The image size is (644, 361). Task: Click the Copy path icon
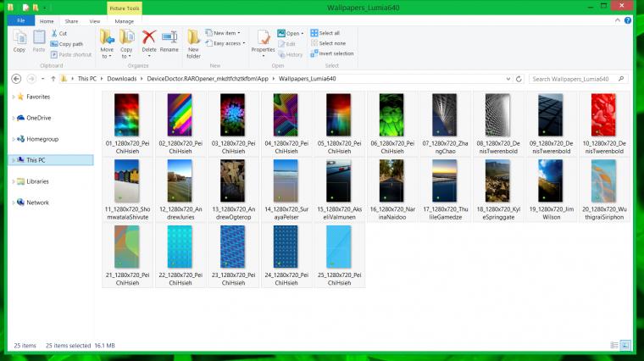click(54, 44)
